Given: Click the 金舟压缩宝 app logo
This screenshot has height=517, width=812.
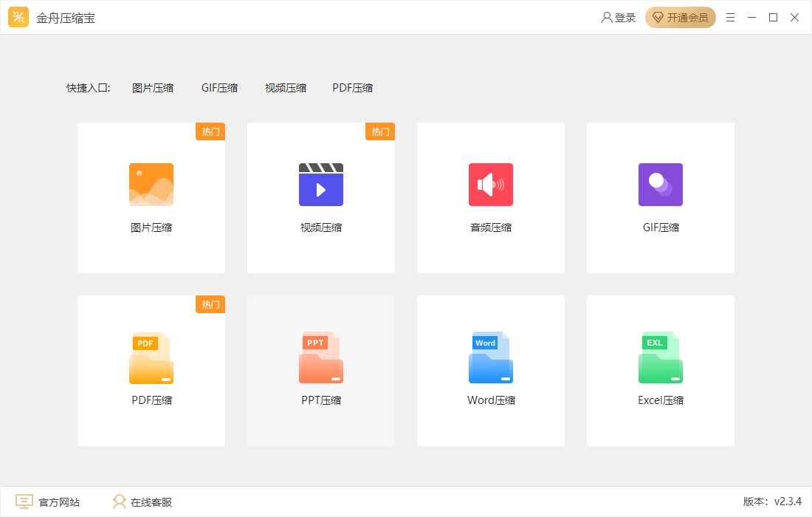Looking at the screenshot, I should [x=18, y=17].
